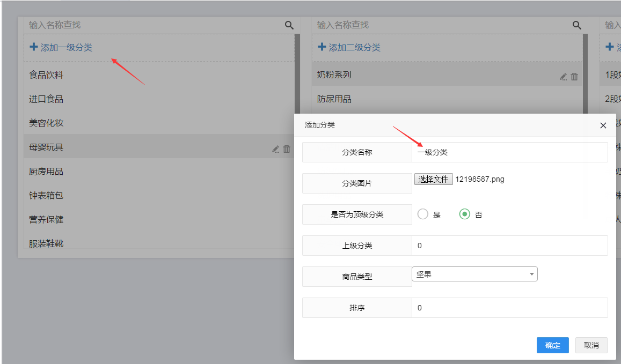Click the search icon in second category column
Viewport: 621px width, 364px height.
[x=577, y=25]
